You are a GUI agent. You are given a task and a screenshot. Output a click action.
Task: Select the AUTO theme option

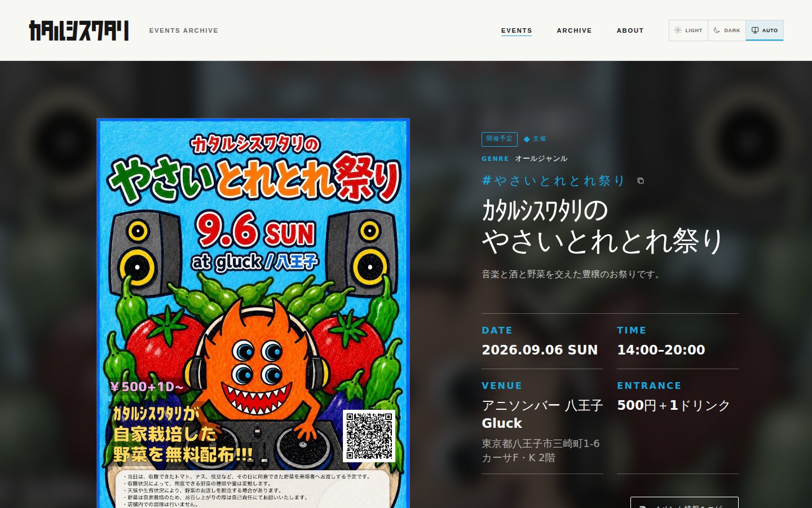[x=765, y=30]
